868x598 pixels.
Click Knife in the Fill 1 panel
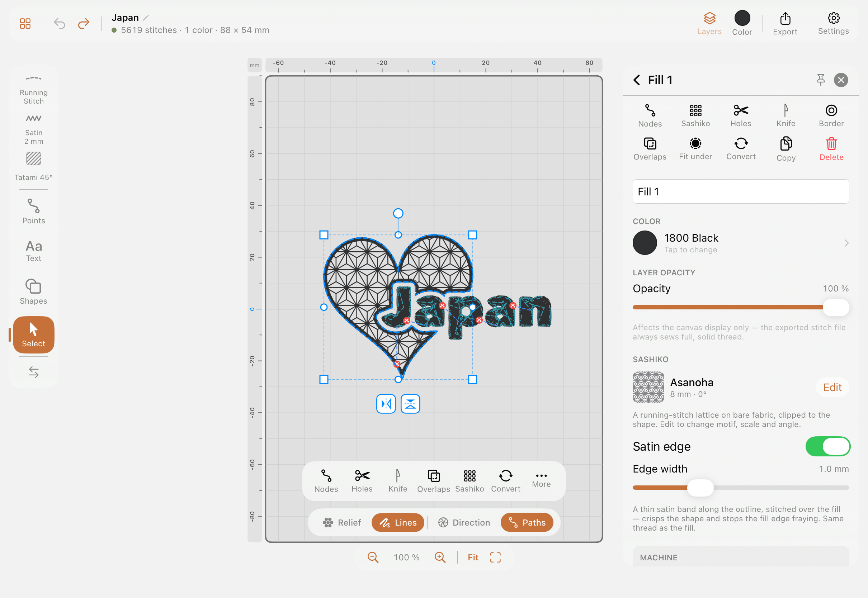(786, 116)
